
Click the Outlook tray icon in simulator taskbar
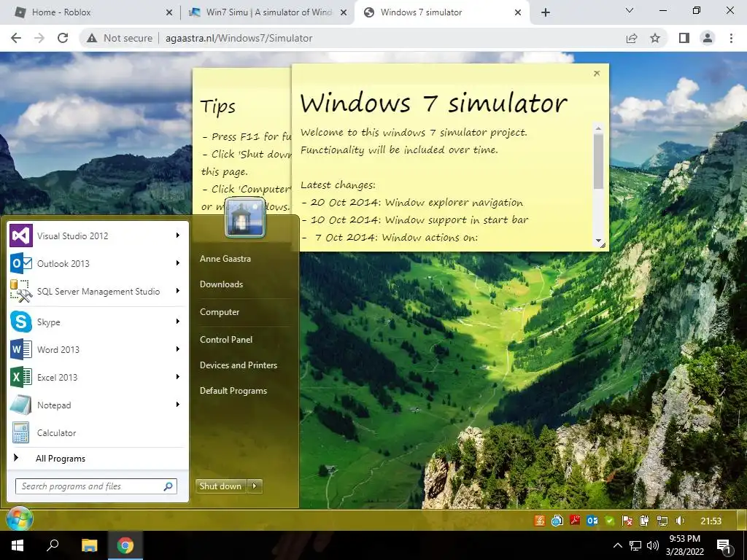point(592,521)
